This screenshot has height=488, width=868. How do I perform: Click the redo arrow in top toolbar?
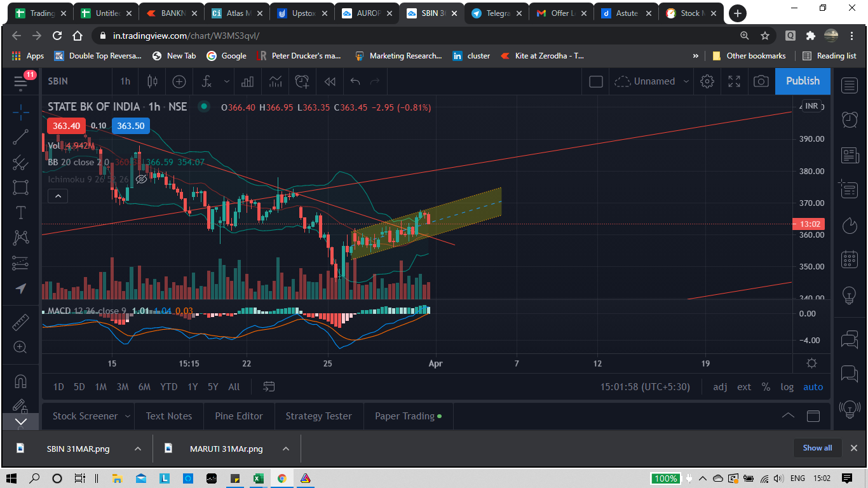tap(376, 81)
